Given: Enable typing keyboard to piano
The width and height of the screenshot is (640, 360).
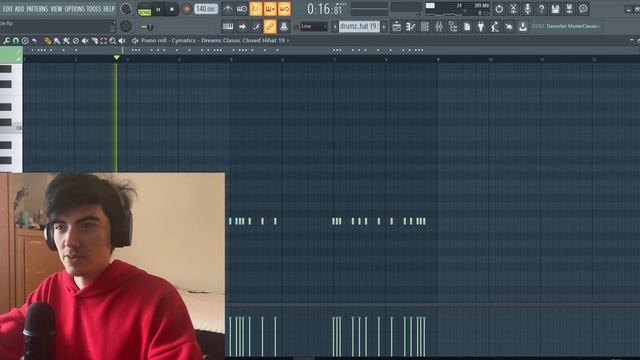Looking at the screenshot, I should click(228, 27).
